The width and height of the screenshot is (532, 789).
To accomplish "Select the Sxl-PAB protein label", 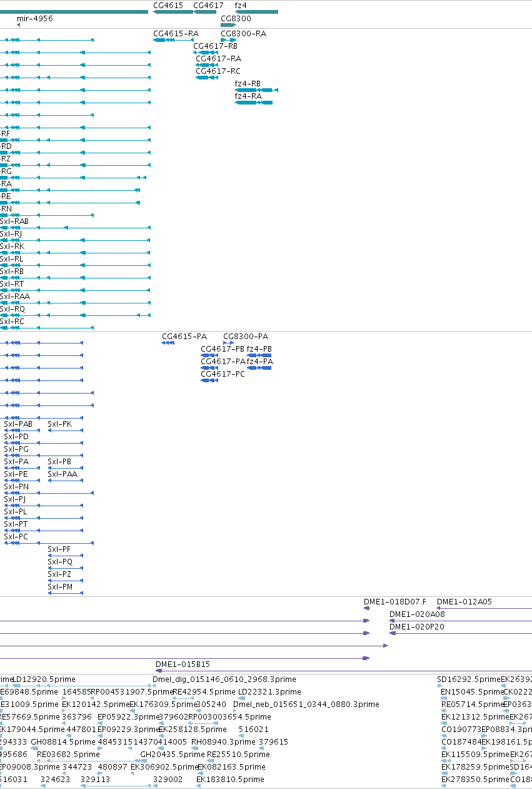I will 18,424.
